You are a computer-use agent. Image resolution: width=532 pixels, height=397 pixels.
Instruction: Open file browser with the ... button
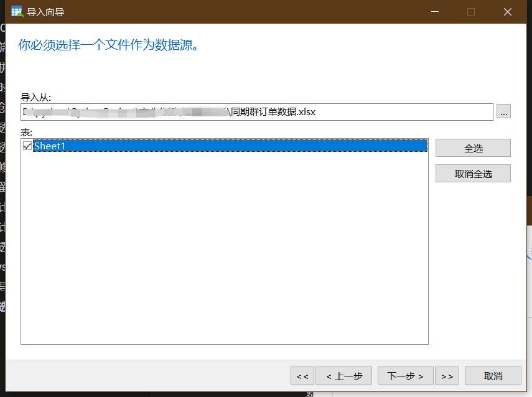tap(503, 111)
